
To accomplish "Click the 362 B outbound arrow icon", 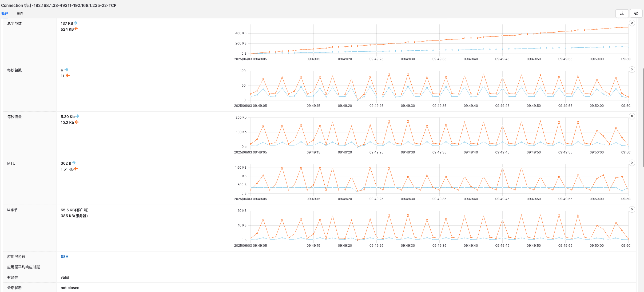I will click(74, 163).
